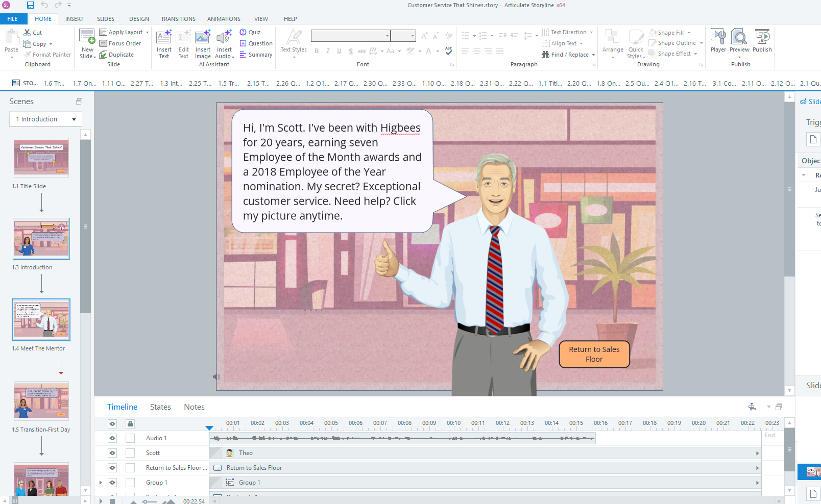This screenshot has width=821, height=504.
Task: Click the Preview magnifier icon
Action: click(739, 37)
